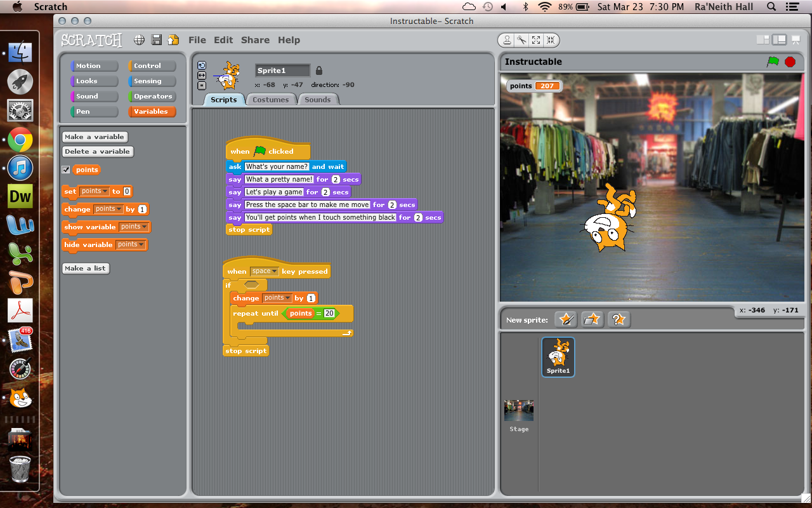Select the Shrink sprite tool
The height and width of the screenshot is (508, 812).
(x=551, y=40)
